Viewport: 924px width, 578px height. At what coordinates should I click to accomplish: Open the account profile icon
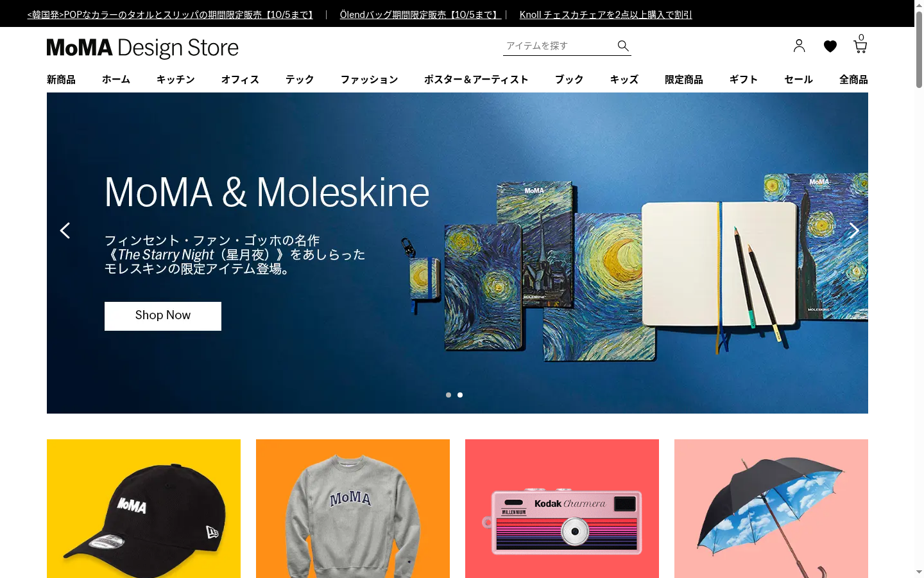coord(799,46)
